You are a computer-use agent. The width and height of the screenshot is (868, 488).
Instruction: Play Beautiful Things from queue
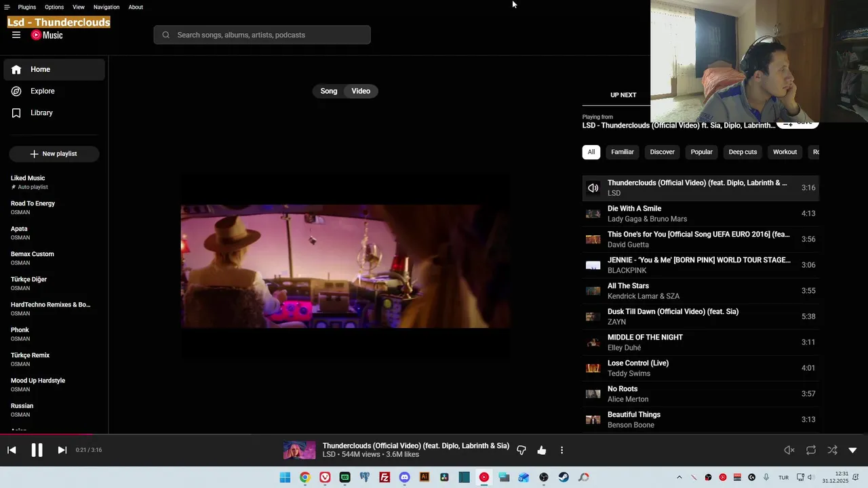point(701,420)
